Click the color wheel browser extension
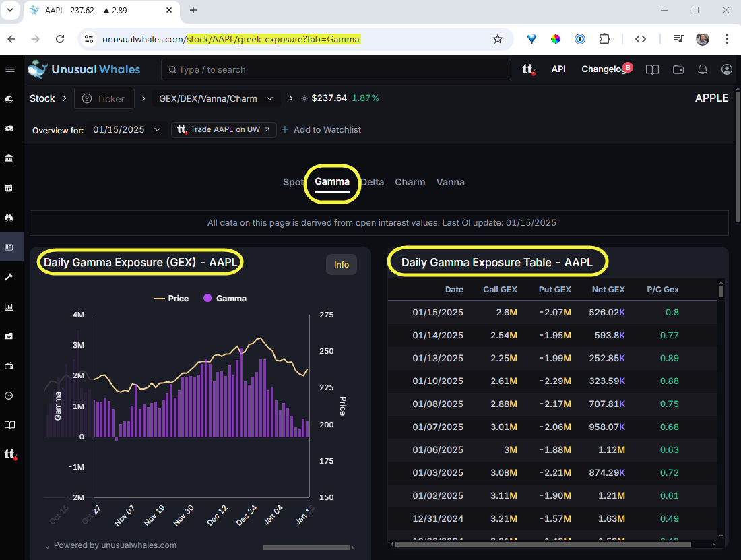 click(x=556, y=39)
